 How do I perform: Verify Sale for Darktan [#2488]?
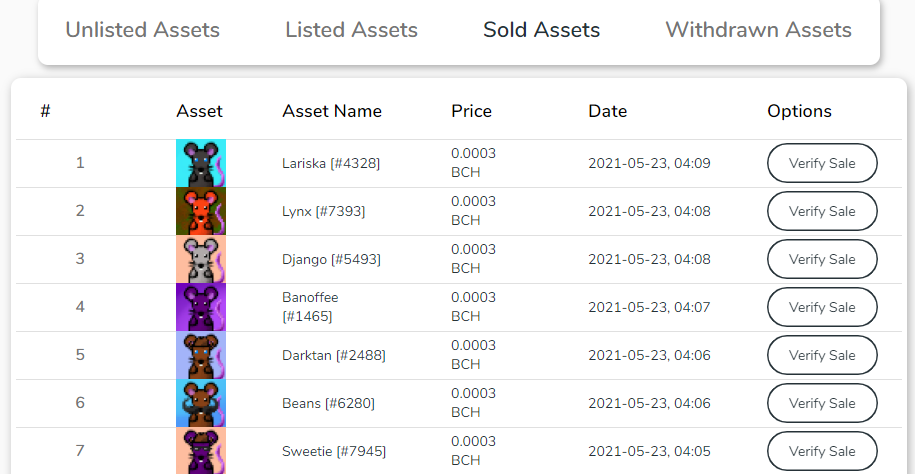822,355
